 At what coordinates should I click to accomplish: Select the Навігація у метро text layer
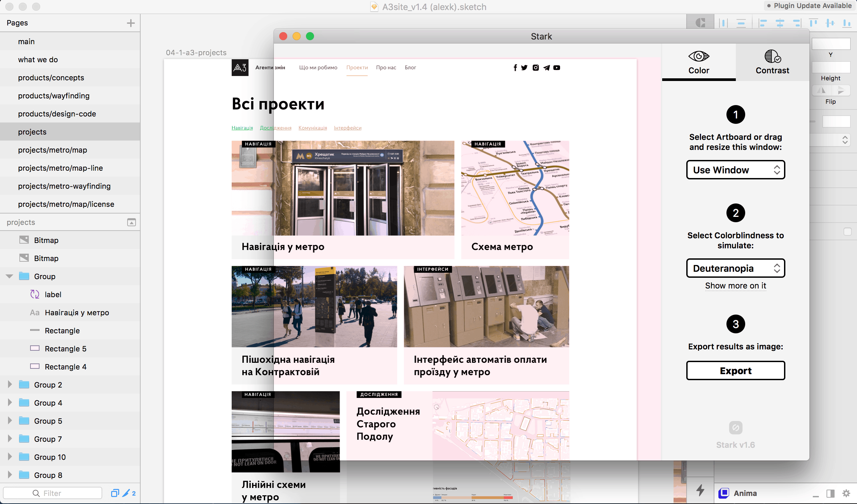[70, 312]
